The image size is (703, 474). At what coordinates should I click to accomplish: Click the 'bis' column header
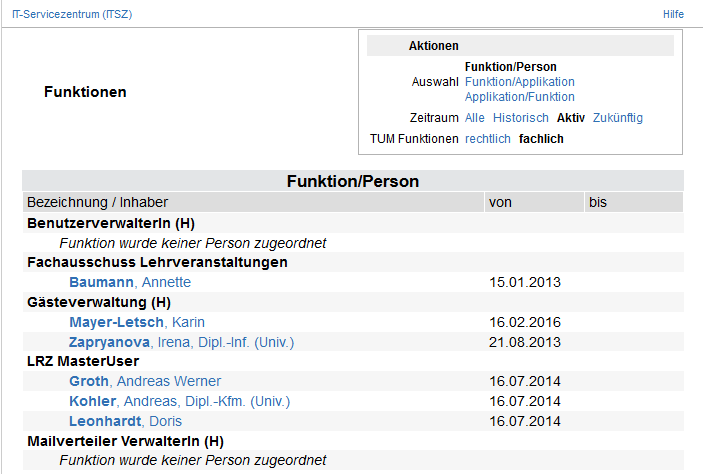(598, 202)
